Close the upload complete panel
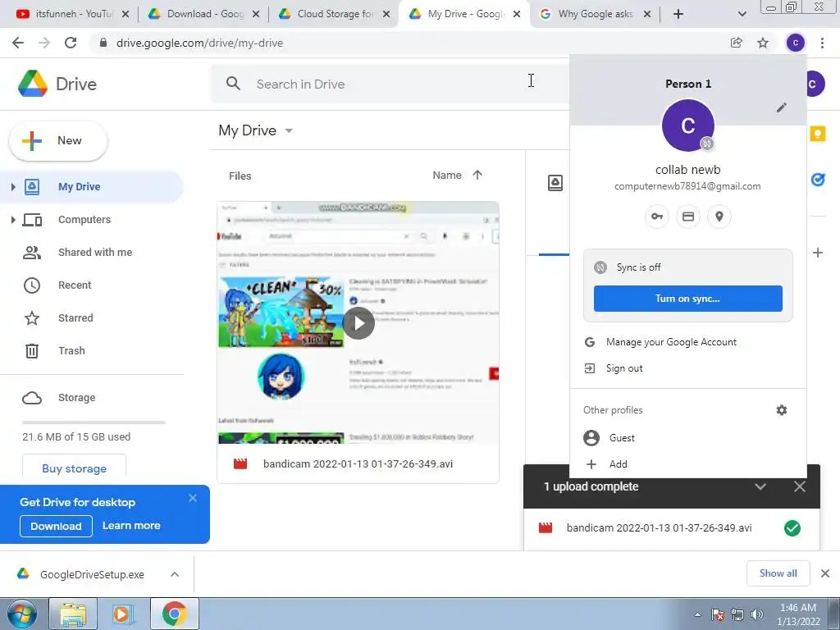Image resolution: width=840 pixels, height=630 pixels. (799, 486)
